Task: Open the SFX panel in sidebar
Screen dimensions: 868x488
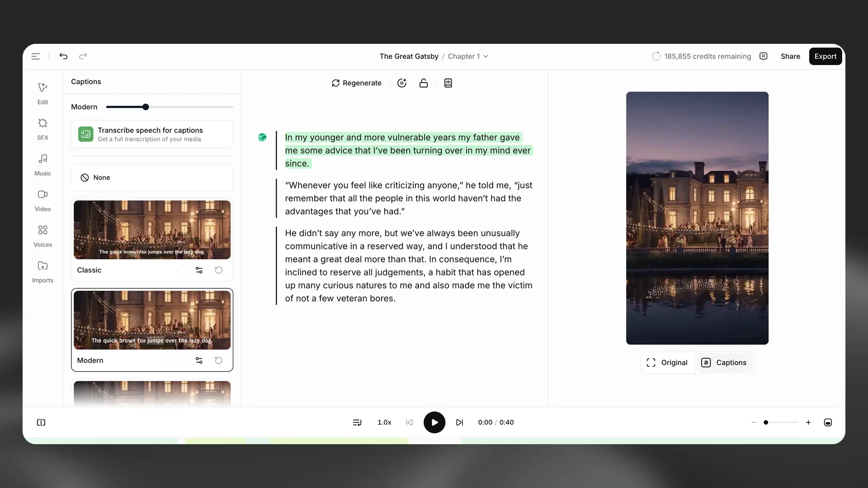Action: tap(42, 129)
